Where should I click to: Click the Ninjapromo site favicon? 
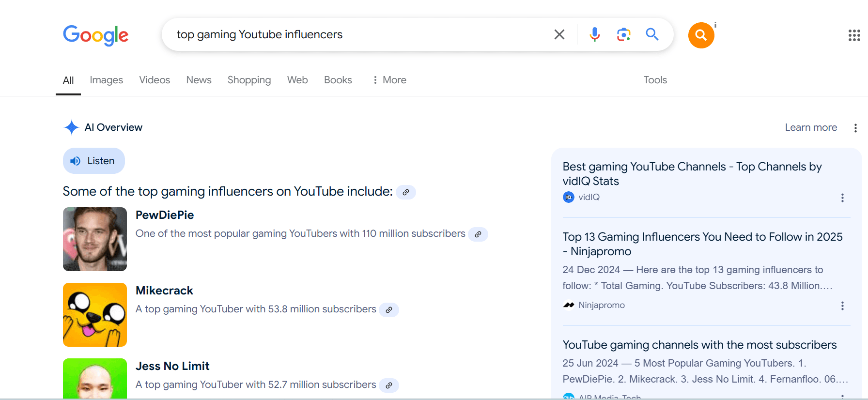pos(569,305)
